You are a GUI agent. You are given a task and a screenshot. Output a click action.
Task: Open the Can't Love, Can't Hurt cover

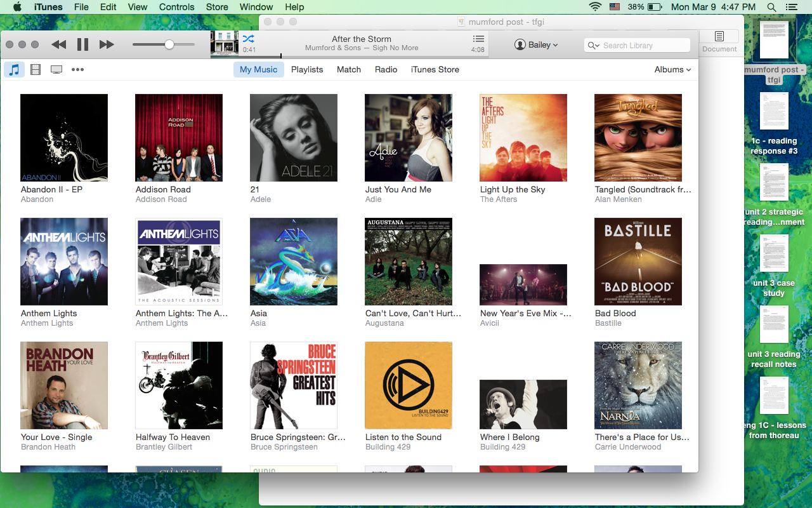click(409, 262)
